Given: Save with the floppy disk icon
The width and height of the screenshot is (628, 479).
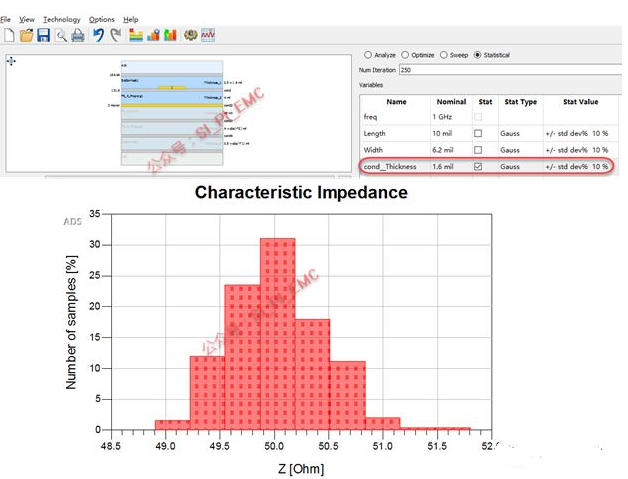Looking at the screenshot, I should point(43,35).
